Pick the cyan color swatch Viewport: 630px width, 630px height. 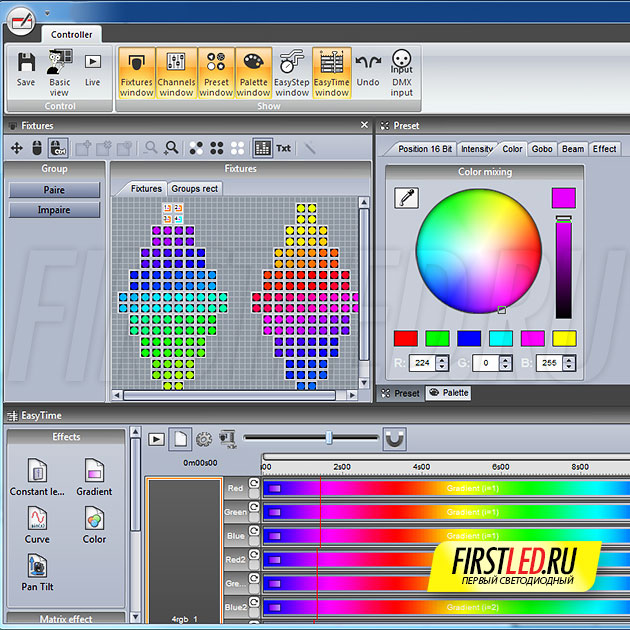pyautogui.click(x=500, y=338)
